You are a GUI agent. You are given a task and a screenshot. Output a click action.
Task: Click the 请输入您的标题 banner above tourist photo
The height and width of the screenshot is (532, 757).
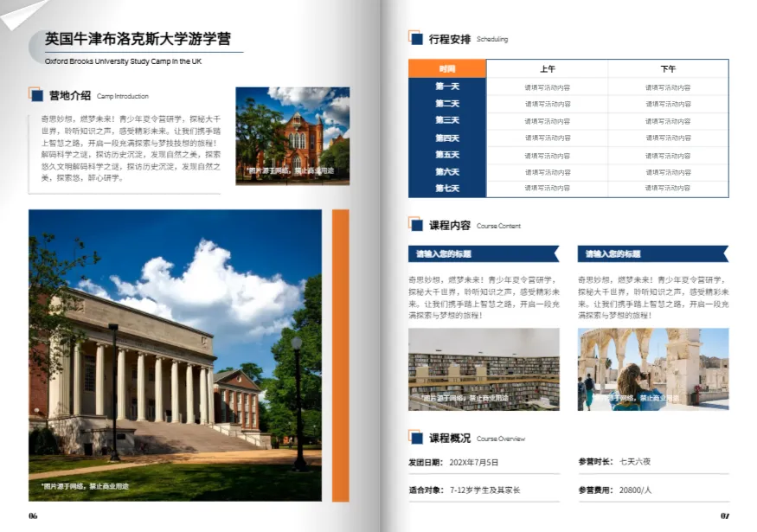click(653, 254)
